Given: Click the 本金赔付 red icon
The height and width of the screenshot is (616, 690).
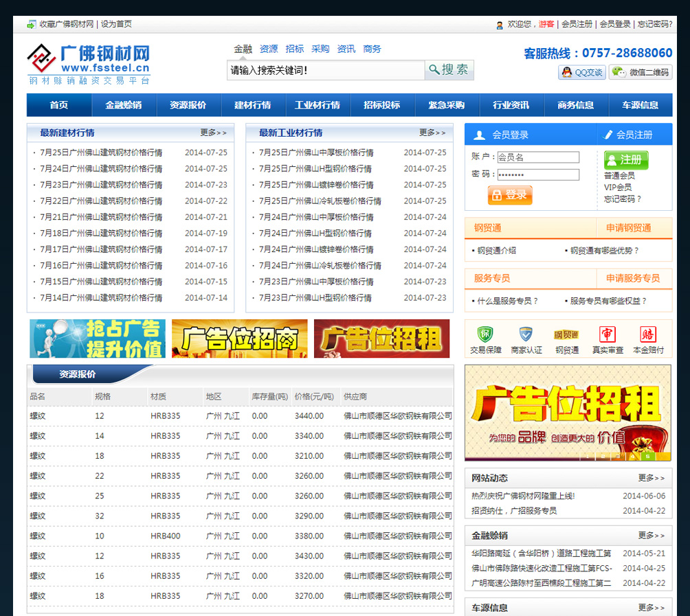Looking at the screenshot, I should tap(648, 334).
